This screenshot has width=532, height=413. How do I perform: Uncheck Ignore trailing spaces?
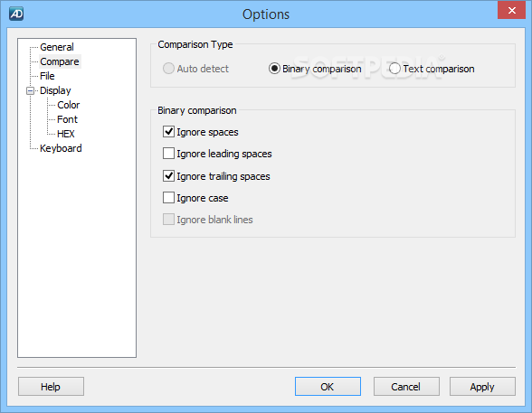click(168, 176)
